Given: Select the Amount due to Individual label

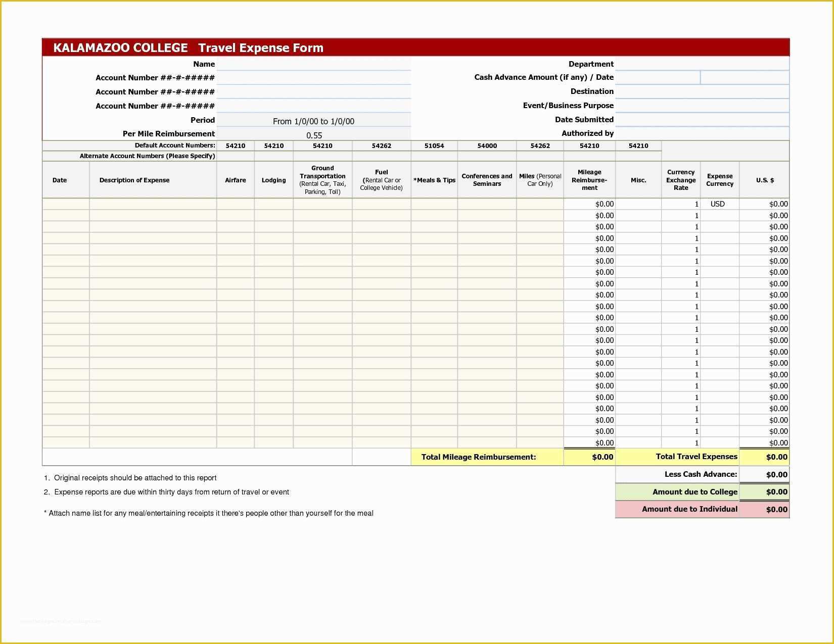Looking at the screenshot, I should click(689, 509).
